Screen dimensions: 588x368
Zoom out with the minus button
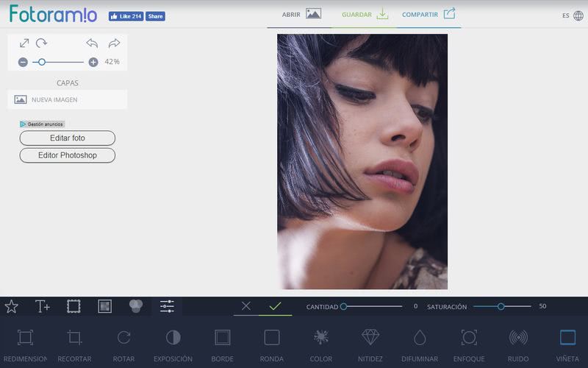[23, 62]
